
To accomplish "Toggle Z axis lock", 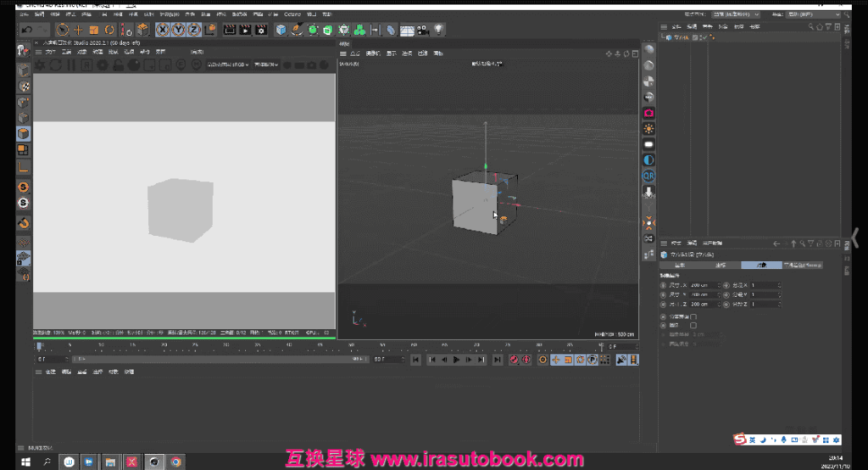I will 194,30.
